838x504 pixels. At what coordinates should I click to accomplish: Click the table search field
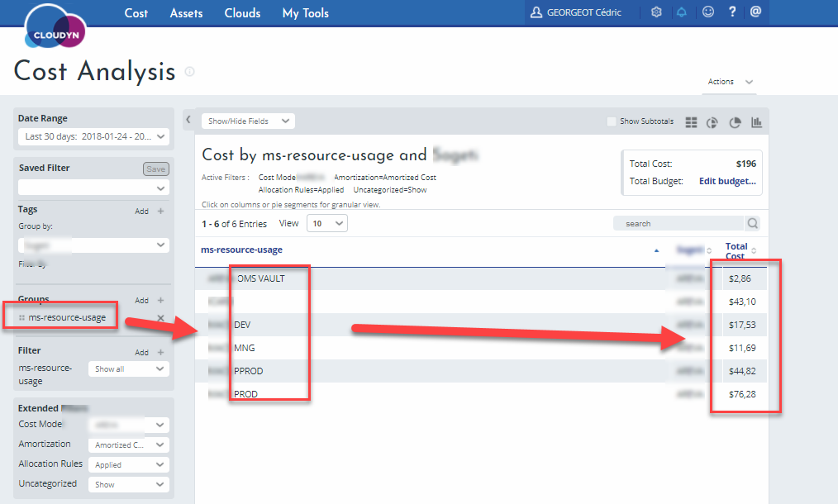pos(678,223)
